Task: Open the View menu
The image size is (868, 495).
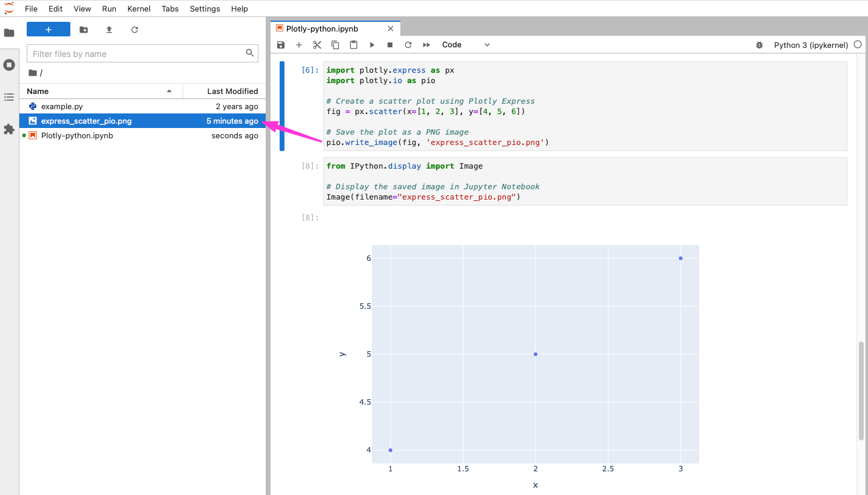Action: pyautogui.click(x=82, y=8)
